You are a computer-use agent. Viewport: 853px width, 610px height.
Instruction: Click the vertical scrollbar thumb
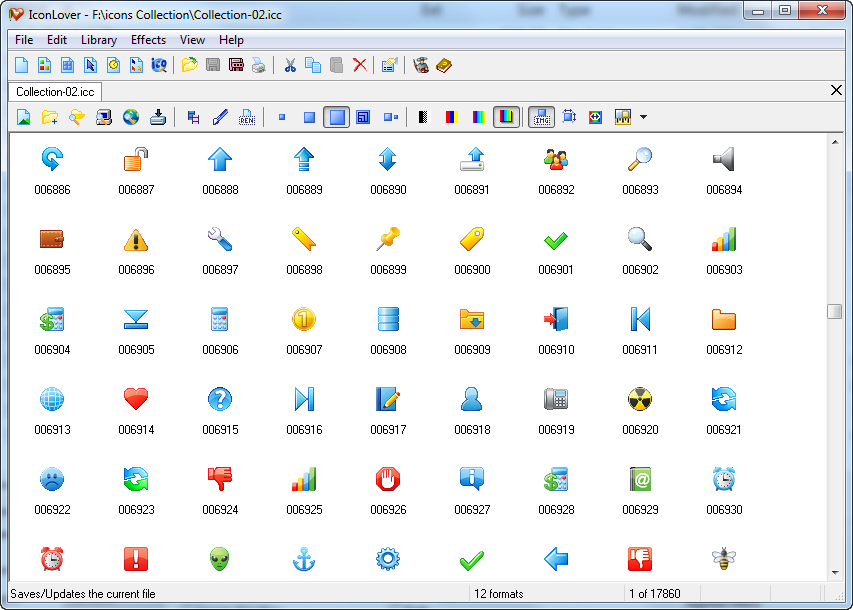coord(834,311)
